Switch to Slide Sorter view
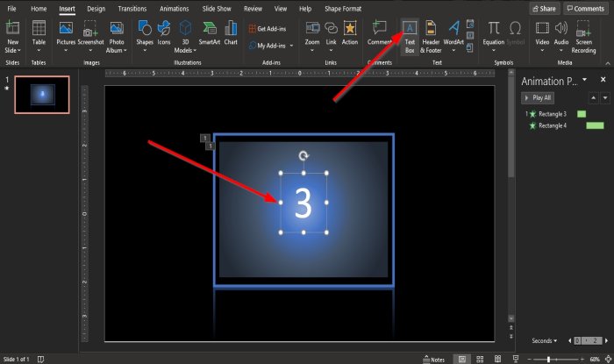Viewport: 614px width, 364px height. [480, 359]
